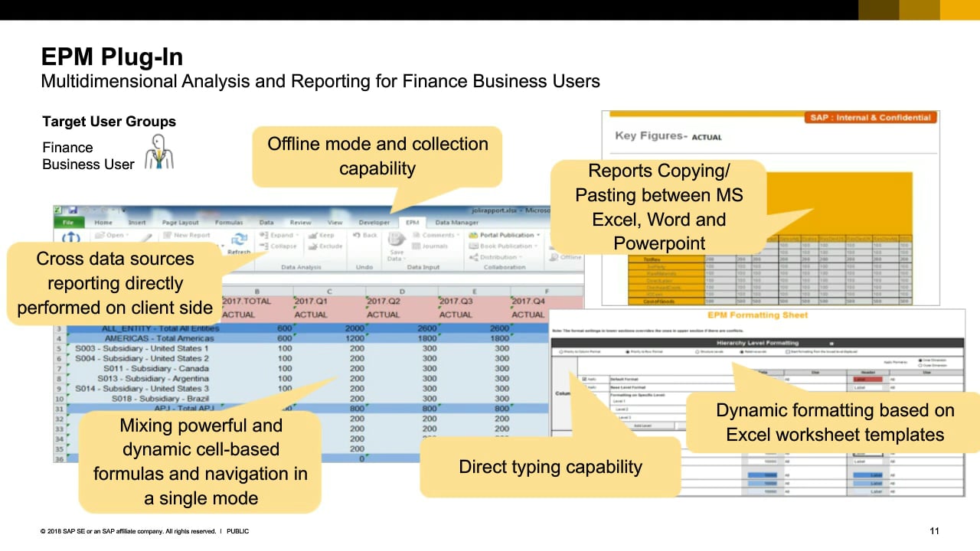This screenshot has height=551, width=980.
Task: Select the Relative levels radio button
Action: pos(741,352)
